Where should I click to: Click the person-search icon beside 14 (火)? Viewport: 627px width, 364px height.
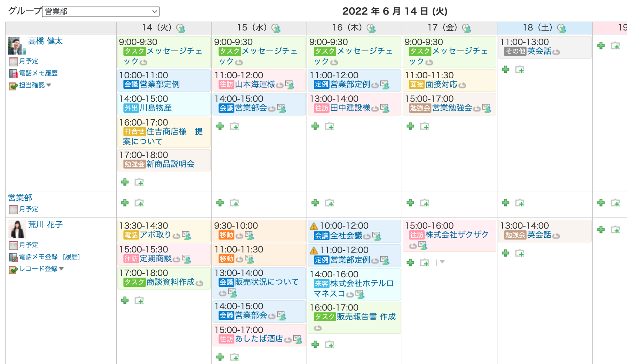[x=180, y=28]
